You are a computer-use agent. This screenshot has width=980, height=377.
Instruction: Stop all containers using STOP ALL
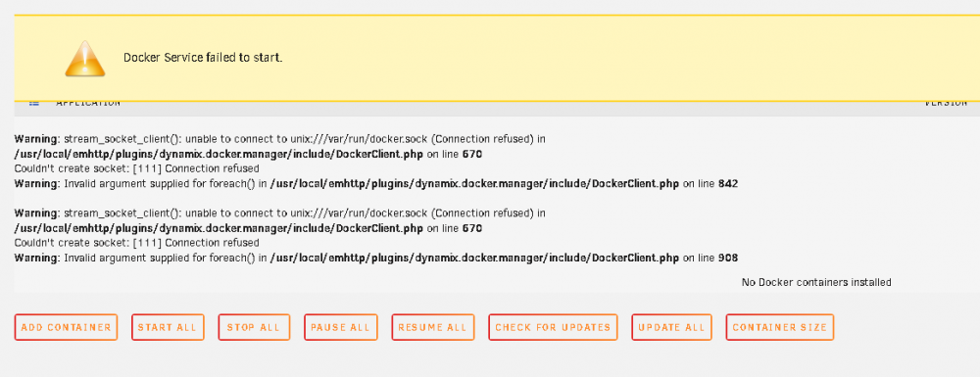tap(254, 327)
